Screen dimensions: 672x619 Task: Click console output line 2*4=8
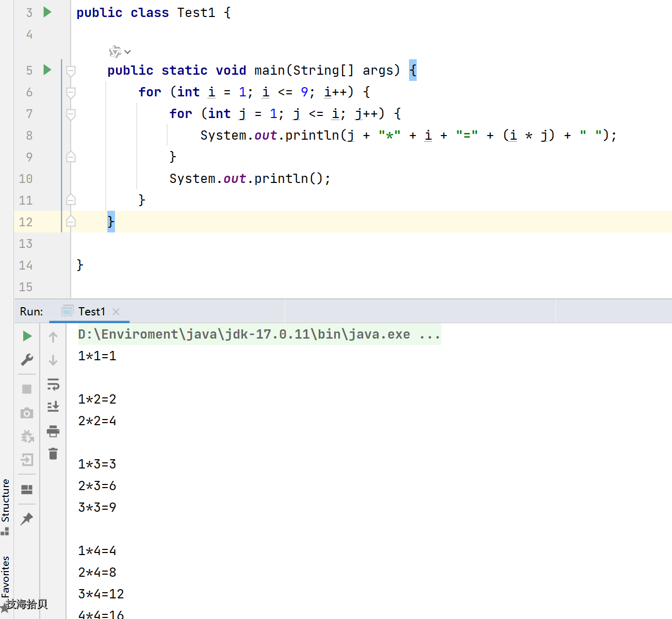(x=97, y=572)
